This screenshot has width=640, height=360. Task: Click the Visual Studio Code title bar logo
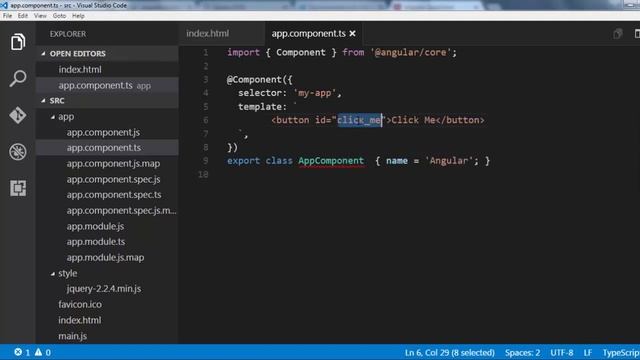tap(4, 5)
